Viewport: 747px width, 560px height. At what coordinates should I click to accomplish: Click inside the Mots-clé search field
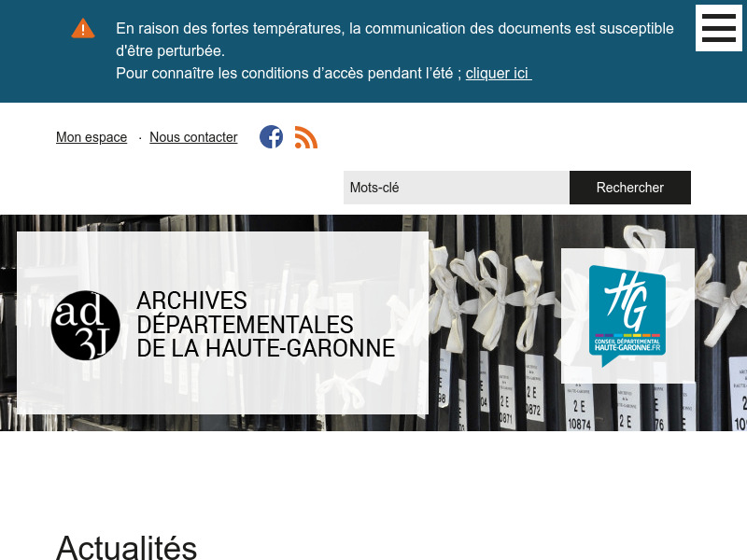pos(456,187)
